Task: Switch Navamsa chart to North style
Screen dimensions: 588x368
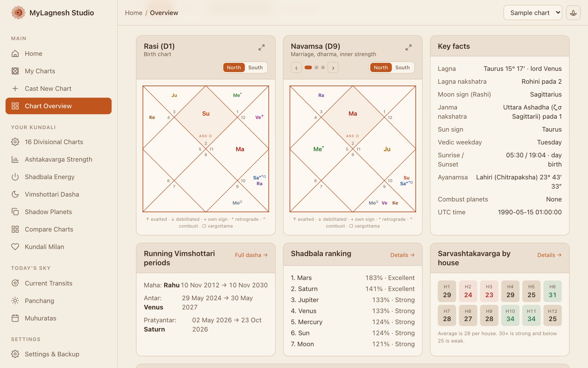Action: point(381,67)
